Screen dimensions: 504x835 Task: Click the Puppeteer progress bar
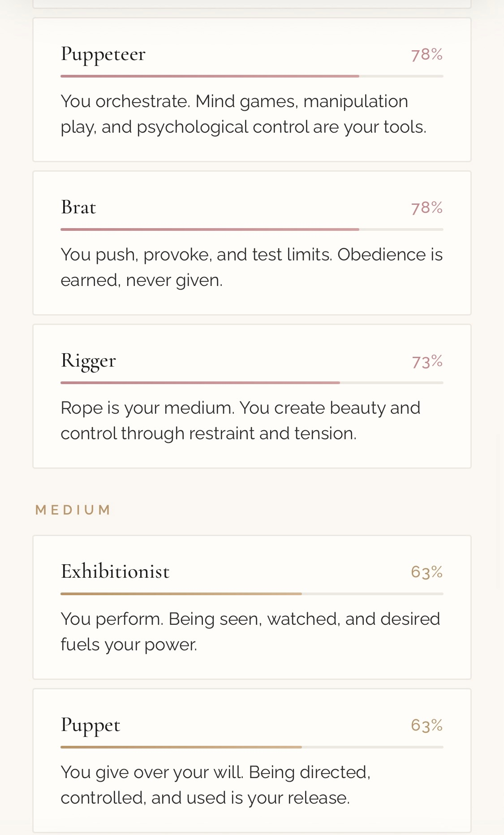pyautogui.click(x=252, y=76)
